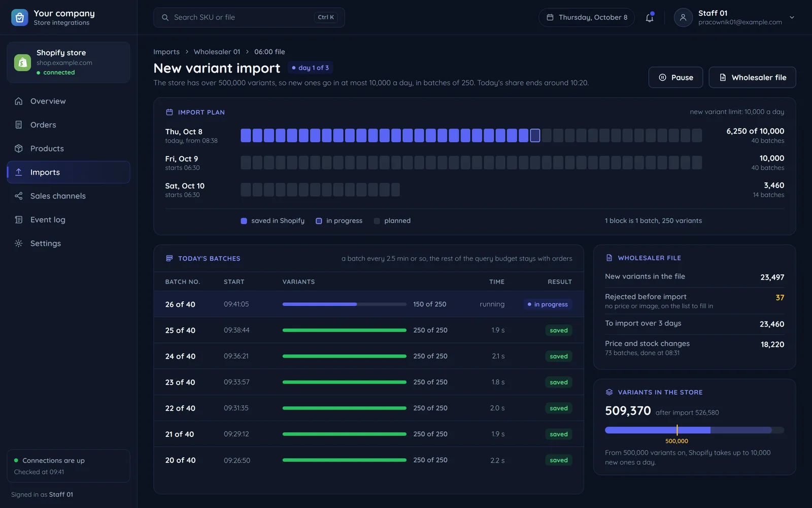Screen dimensions: 812x508
Task: Click the Sales channels share icon
Action: pos(19,196)
